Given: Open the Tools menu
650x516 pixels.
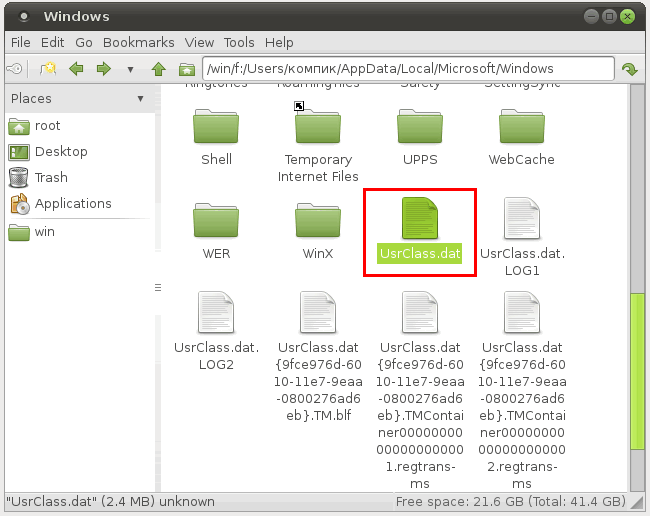Looking at the screenshot, I should point(239,42).
